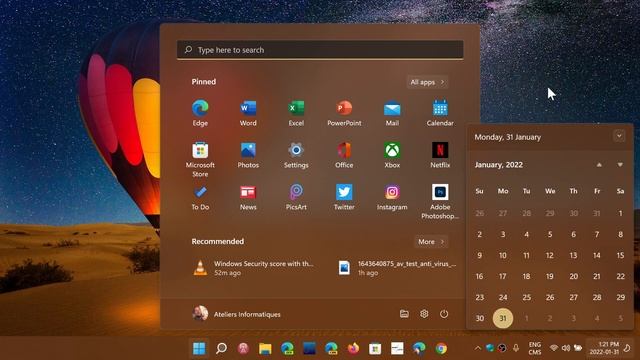Image resolution: width=640 pixels, height=360 pixels.
Task: Open File Explorer from the Start menu footer
Action: (x=404, y=313)
